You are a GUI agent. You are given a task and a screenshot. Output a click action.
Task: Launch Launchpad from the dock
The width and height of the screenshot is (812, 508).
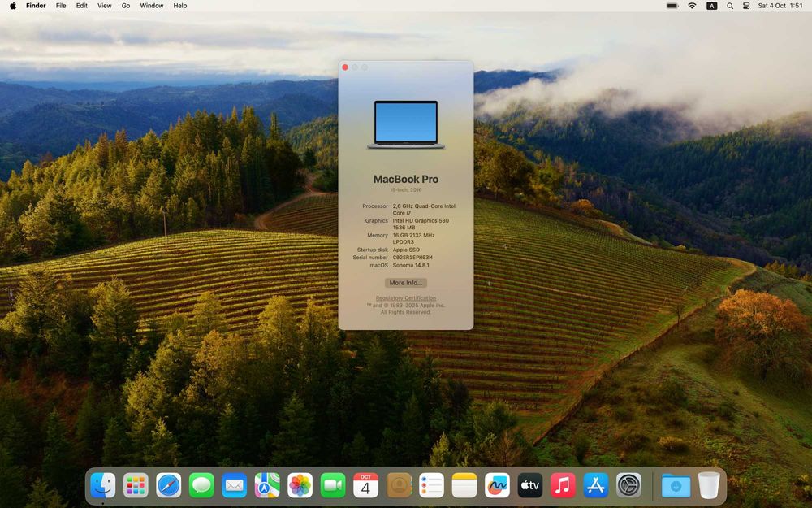tap(136, 486)
